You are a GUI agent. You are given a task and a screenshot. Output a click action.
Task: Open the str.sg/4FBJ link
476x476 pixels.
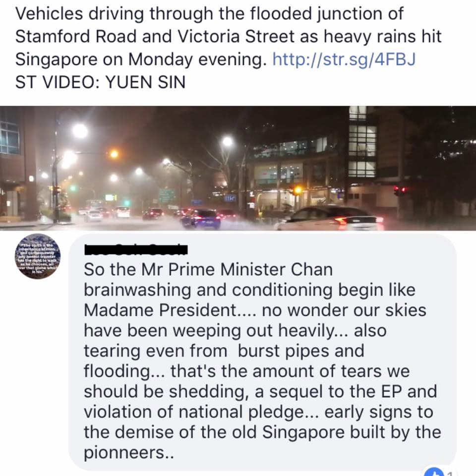click(x=344, y=59)
